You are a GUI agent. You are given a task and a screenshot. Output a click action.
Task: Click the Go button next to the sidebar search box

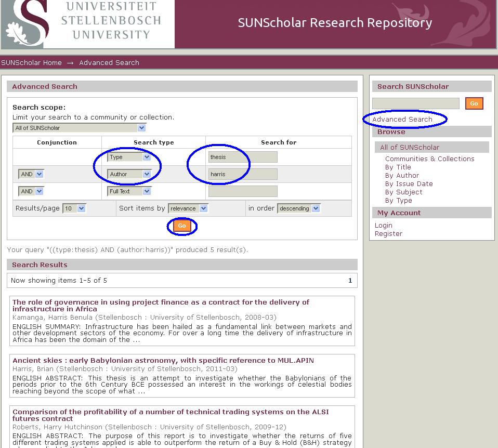(474, 103)
